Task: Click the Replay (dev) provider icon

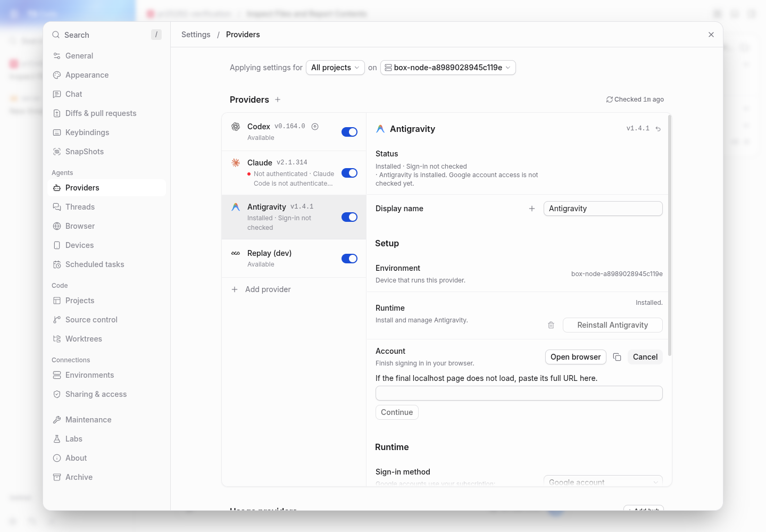Action: 236,253
